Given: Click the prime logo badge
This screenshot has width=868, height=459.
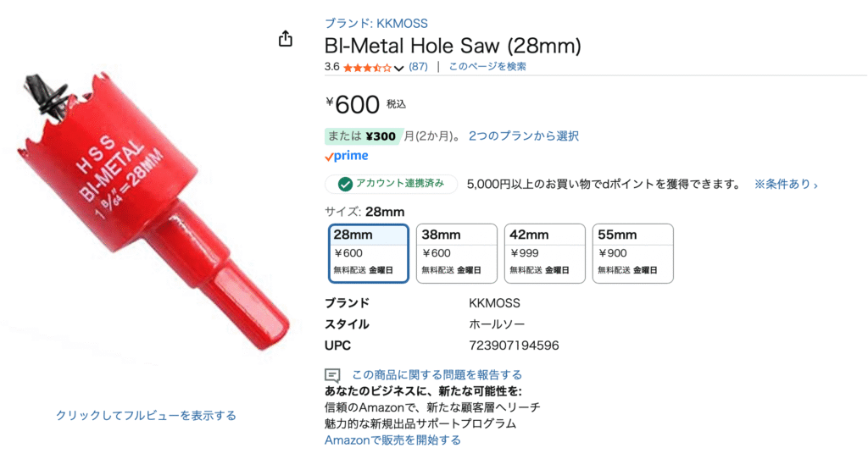Looking at the screenshot, I should click(347, 156).
